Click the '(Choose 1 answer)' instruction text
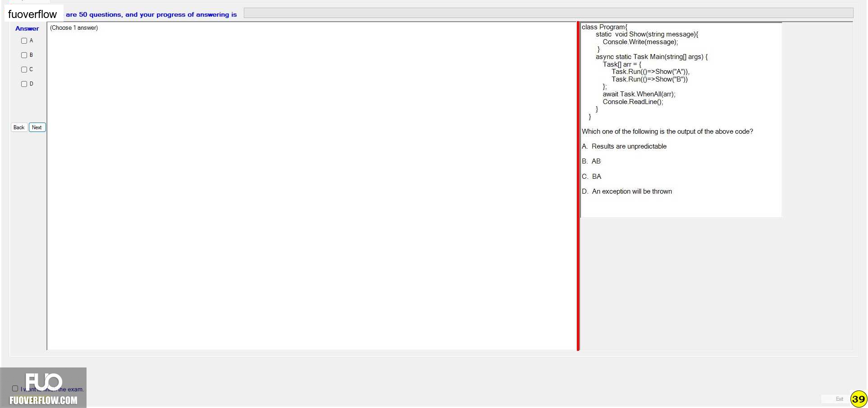This screenshot has height=408, width=868. 74,28
